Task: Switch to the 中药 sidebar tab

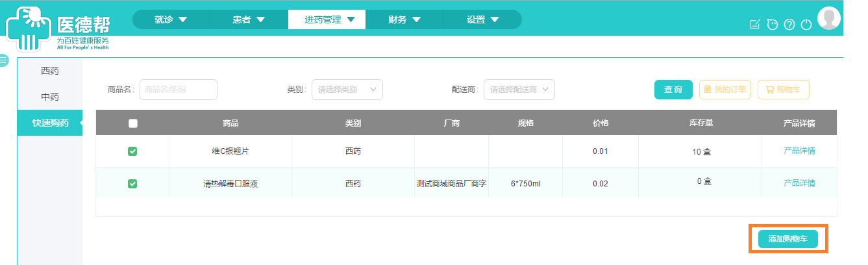Action: [x=50, y=97]
